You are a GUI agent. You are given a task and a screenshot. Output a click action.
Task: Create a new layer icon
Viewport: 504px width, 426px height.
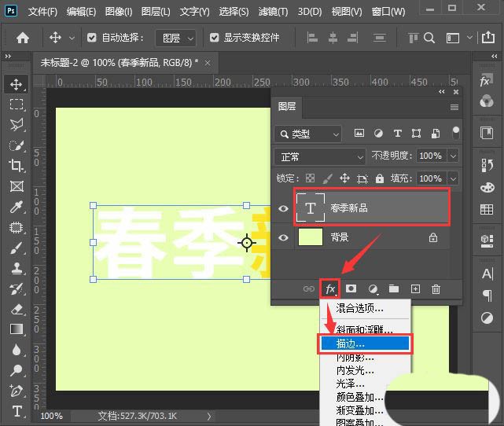tap(415, 289)
